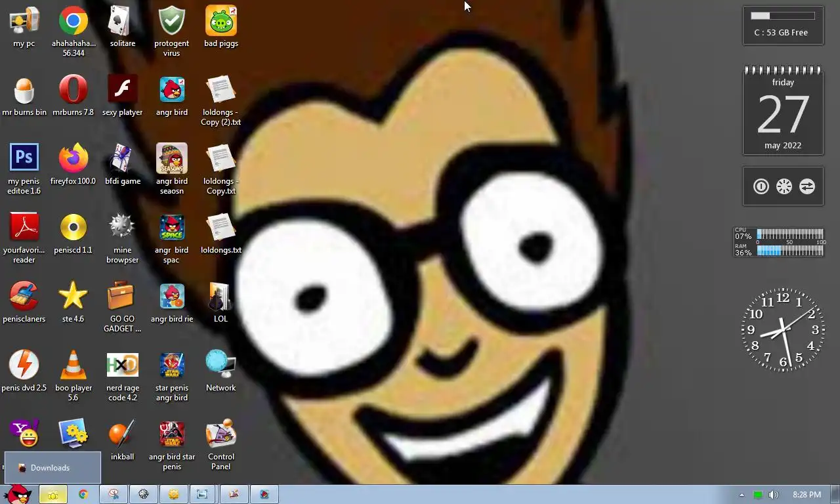
Task: Launch the 'angr bird' game icon
Action: click(172, 96)
